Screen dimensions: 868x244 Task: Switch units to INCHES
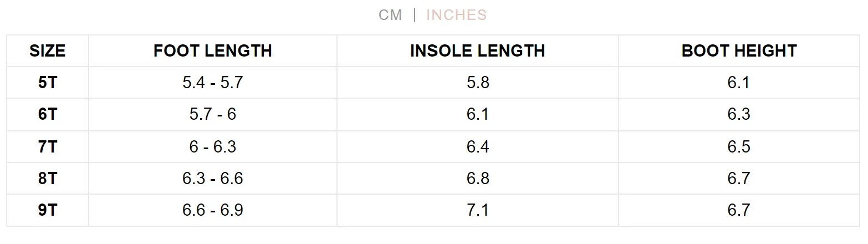[456, 15]
